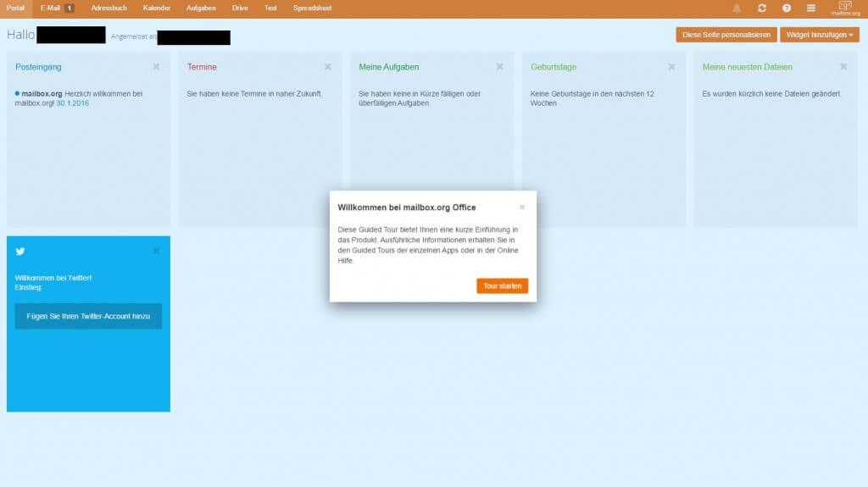Click 'Willkommen bei Twitter!' text

(x=53, y=278)
